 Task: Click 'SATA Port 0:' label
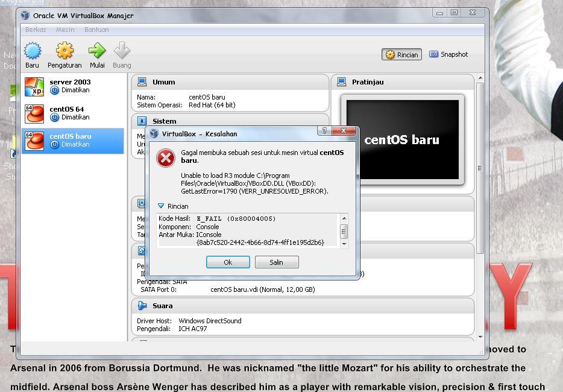tap(159, 289)
